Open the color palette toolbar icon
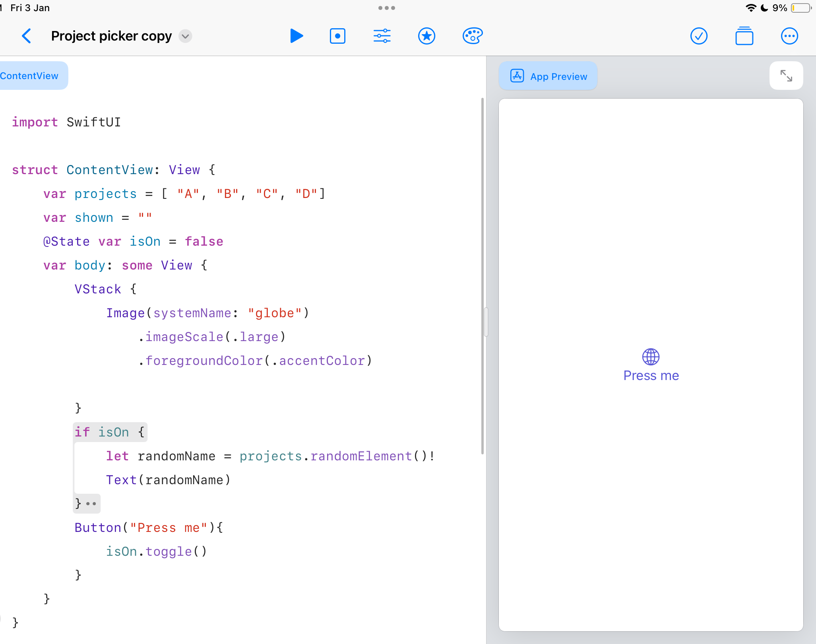 (473, 36)
